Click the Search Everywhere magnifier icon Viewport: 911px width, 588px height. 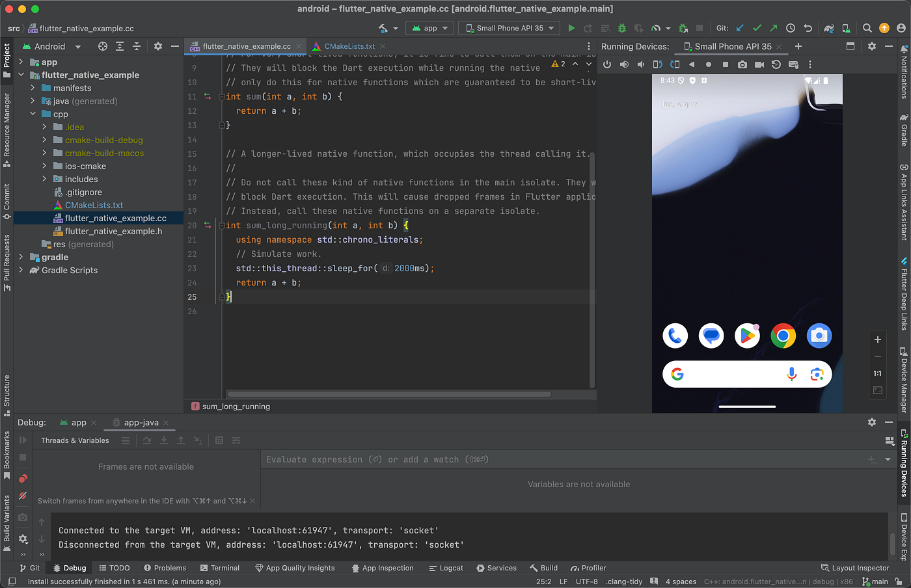[x=867, y=28]
